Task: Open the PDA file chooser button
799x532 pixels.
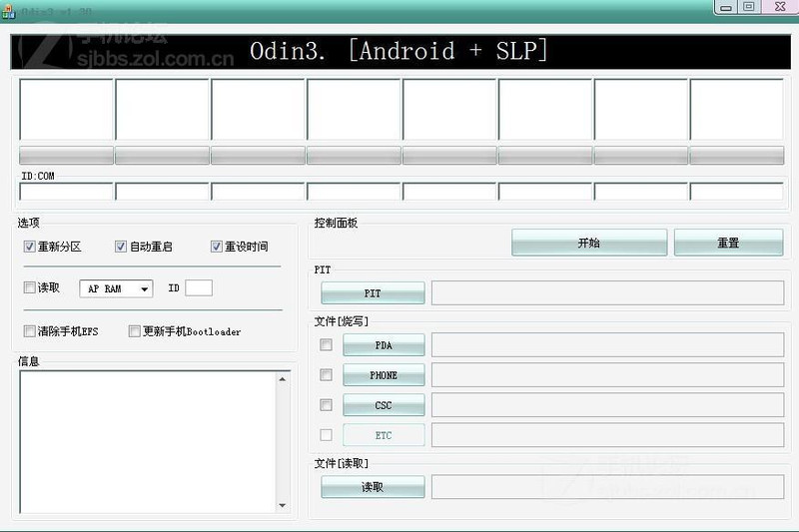Action: pyautogui.click(x=384, y=345)
